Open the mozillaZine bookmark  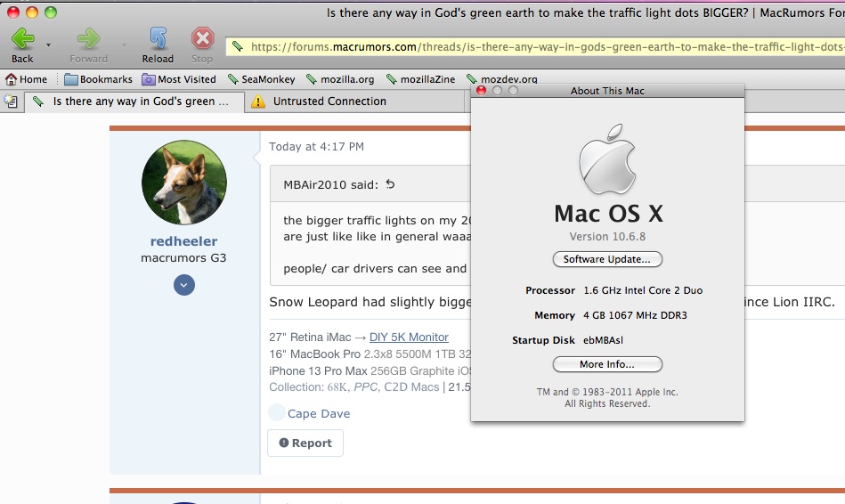(x=421, y=79)
